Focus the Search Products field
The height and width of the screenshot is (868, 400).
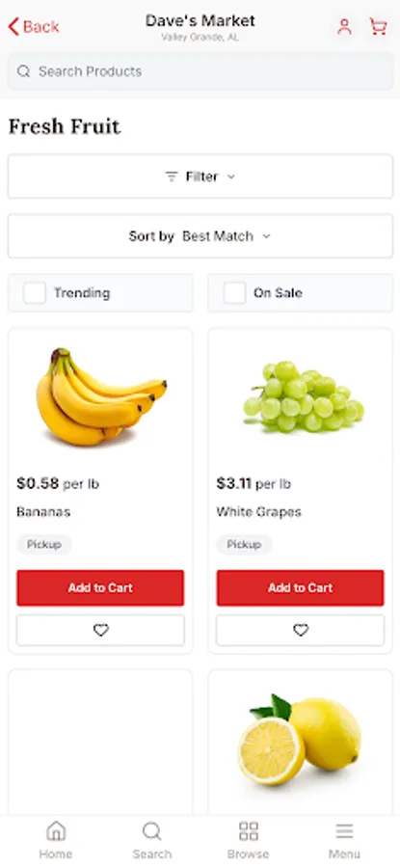200,71
